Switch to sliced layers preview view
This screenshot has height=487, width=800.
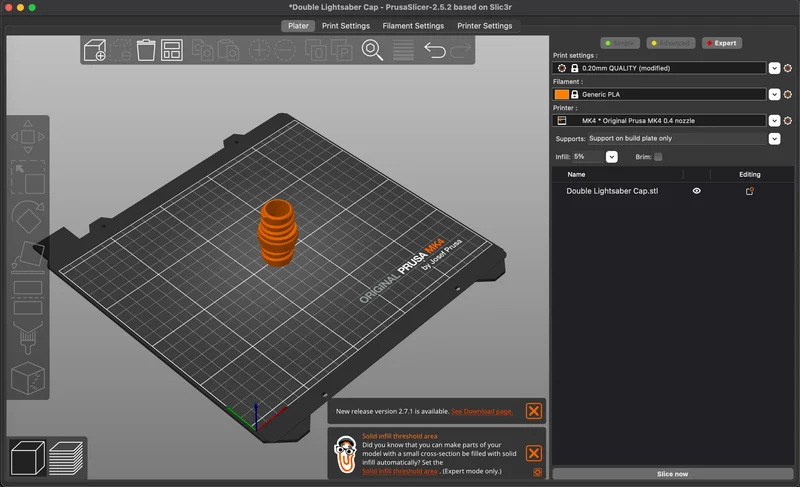(x=66, y=457)
